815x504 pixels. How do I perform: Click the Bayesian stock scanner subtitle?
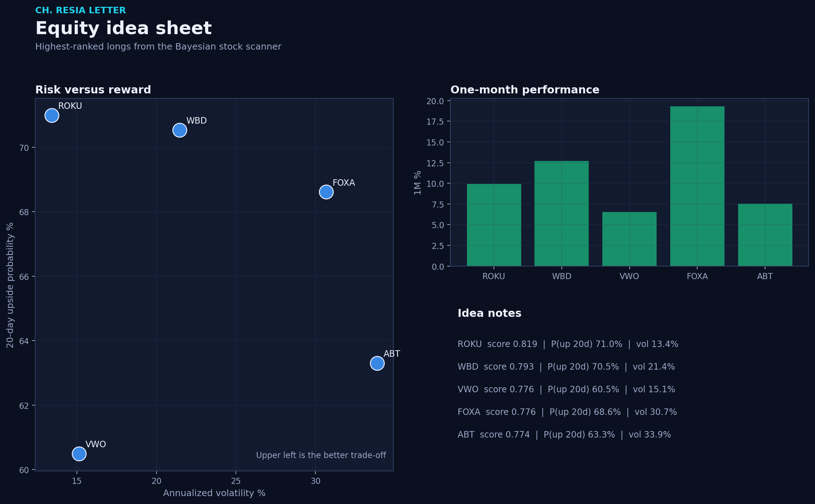(x=158, y=47)
